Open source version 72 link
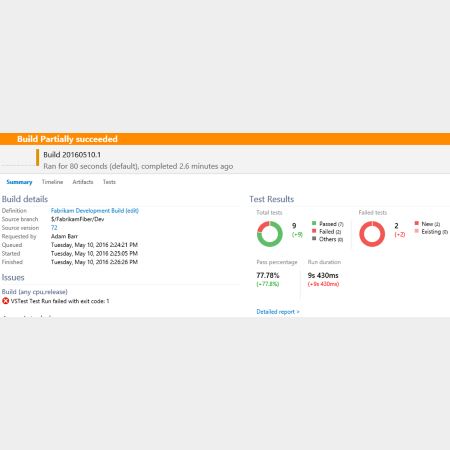450x450 pixels. click(54, 228)
